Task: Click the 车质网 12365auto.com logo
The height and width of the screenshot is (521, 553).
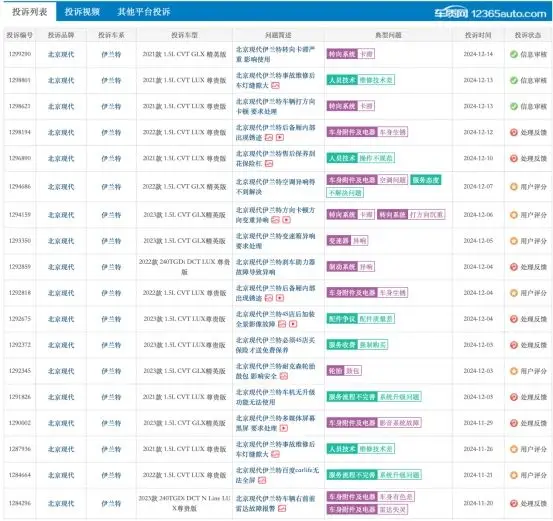Action: tap(490, 13)
